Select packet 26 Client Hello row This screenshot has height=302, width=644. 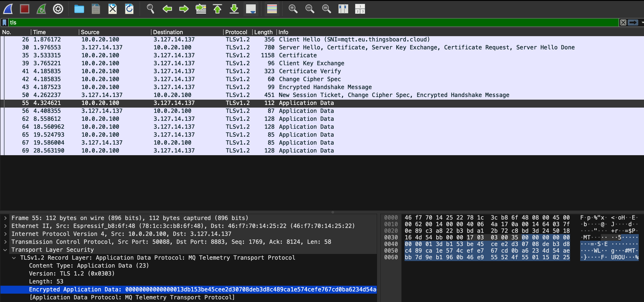(x=322, y=39)
